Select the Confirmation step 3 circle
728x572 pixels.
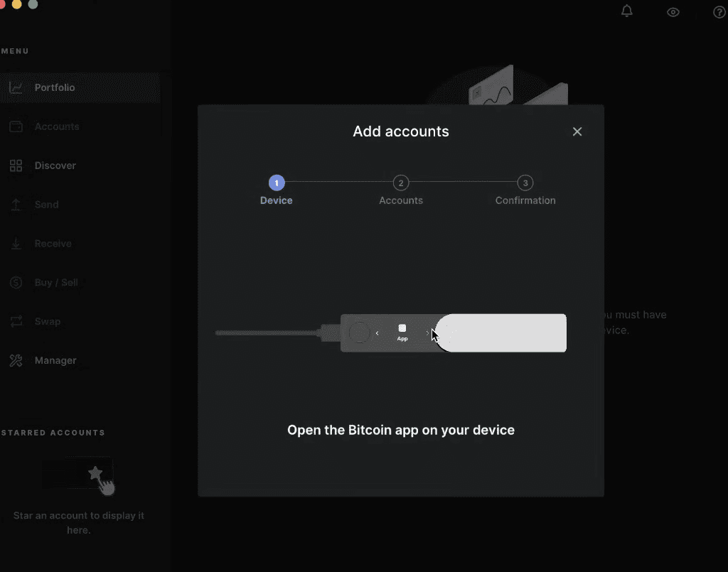[x=525, y=183]
